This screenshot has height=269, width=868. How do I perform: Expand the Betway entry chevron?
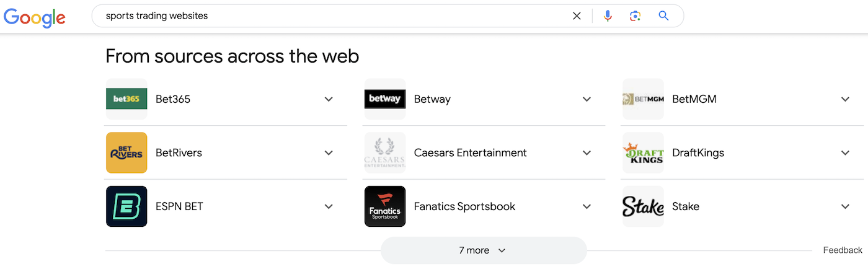(587, 99)
